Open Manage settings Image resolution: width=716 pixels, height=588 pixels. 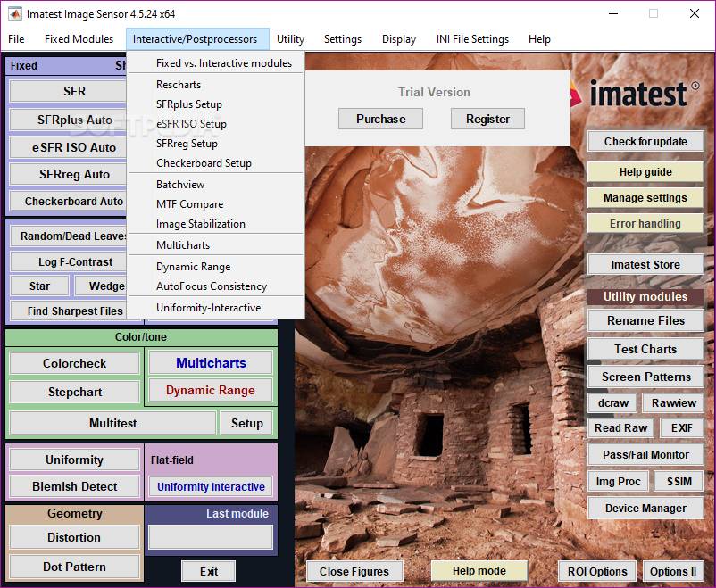[645, 198]
